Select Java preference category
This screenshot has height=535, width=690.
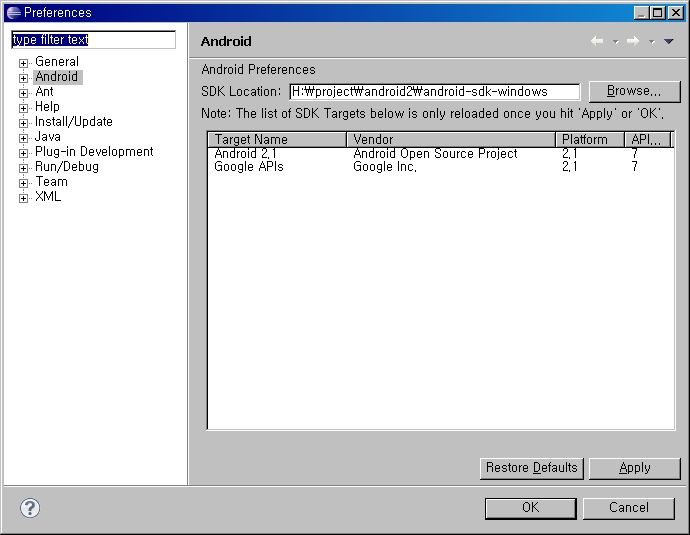pyautogui.click(x=48, y=136)
